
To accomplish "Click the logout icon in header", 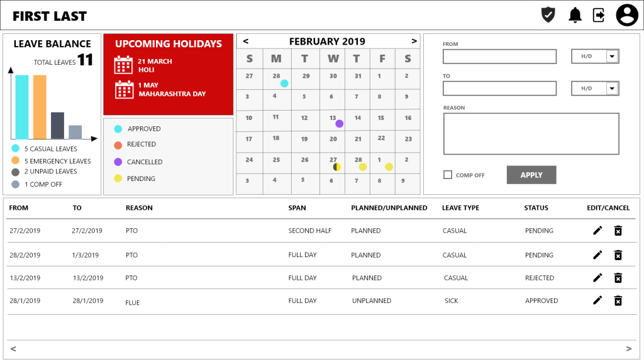I will click(x=599, y=15).
